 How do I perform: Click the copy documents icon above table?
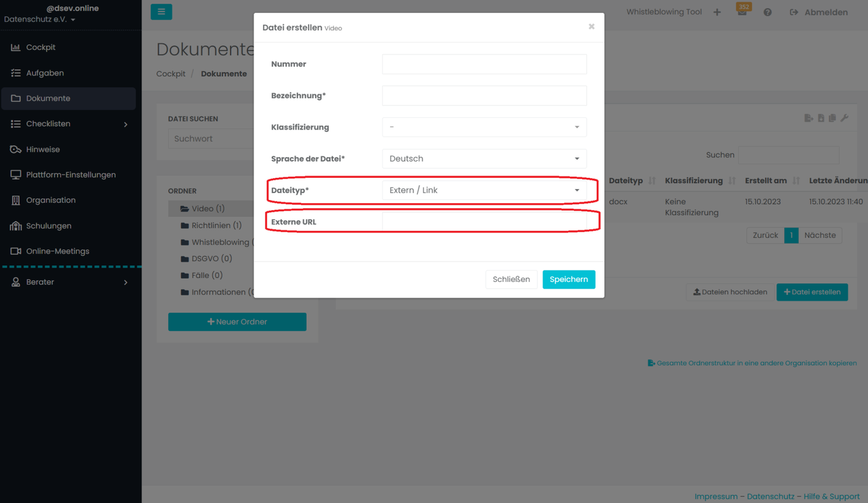[x=832, y=118]
